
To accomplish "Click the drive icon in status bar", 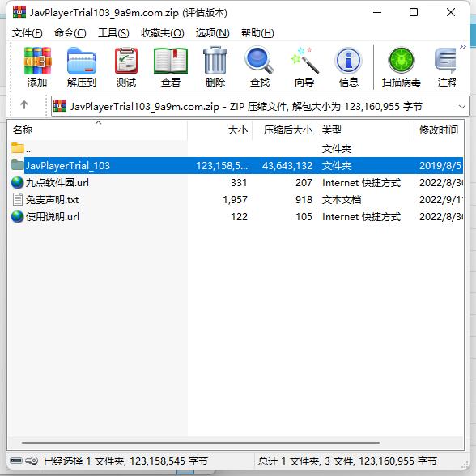I will click(x=16, y=461).
